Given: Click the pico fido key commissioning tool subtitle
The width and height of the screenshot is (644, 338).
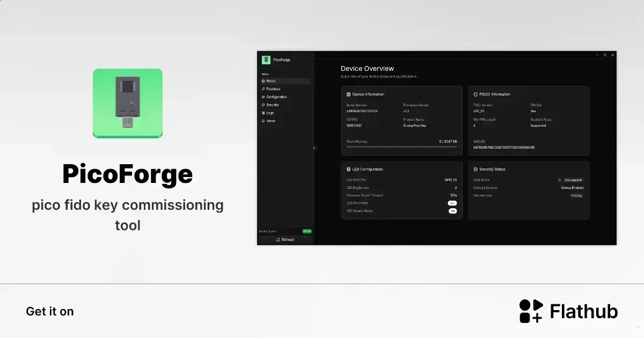Looking at the screenshot, I should click(128, 215).
